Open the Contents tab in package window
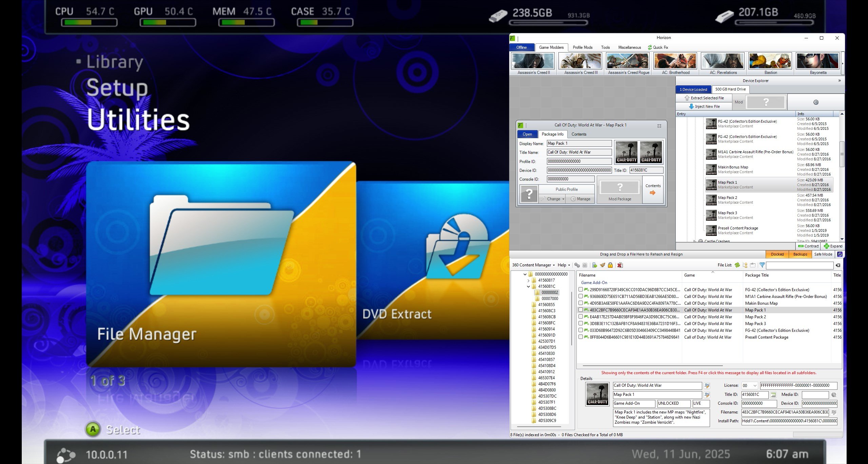The image size is (868, 464). (579, 134)
